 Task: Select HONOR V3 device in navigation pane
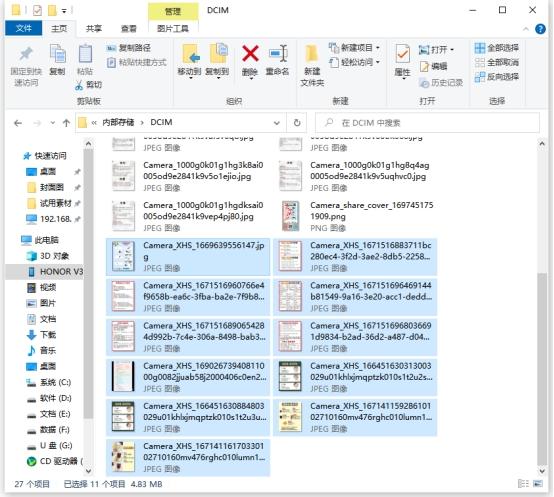coord(55,272)
